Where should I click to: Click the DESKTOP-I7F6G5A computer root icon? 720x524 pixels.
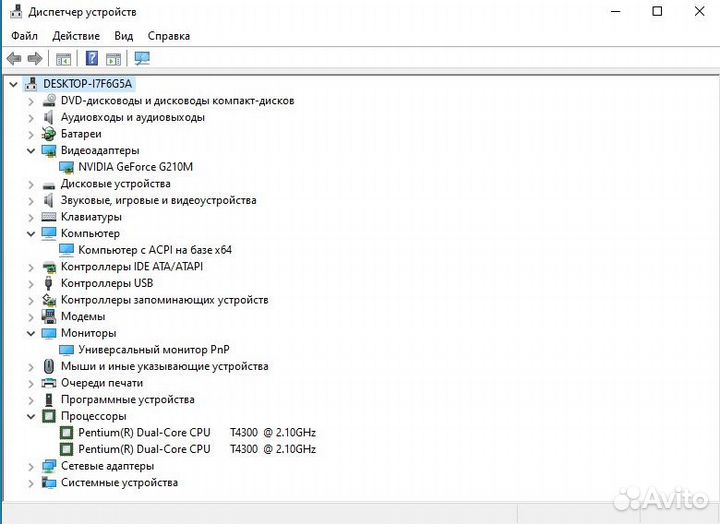31,84
